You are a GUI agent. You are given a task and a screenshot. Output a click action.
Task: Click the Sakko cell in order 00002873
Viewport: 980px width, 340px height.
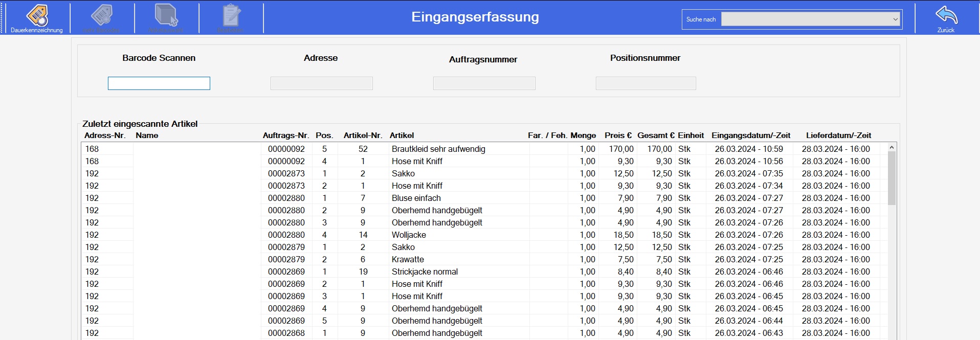[403, 173]
